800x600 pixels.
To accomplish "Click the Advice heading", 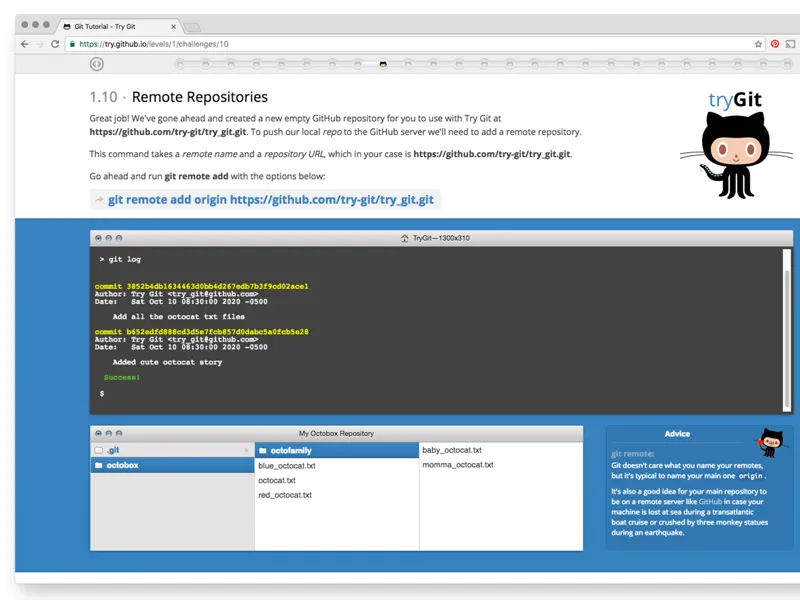I will 677,434.
